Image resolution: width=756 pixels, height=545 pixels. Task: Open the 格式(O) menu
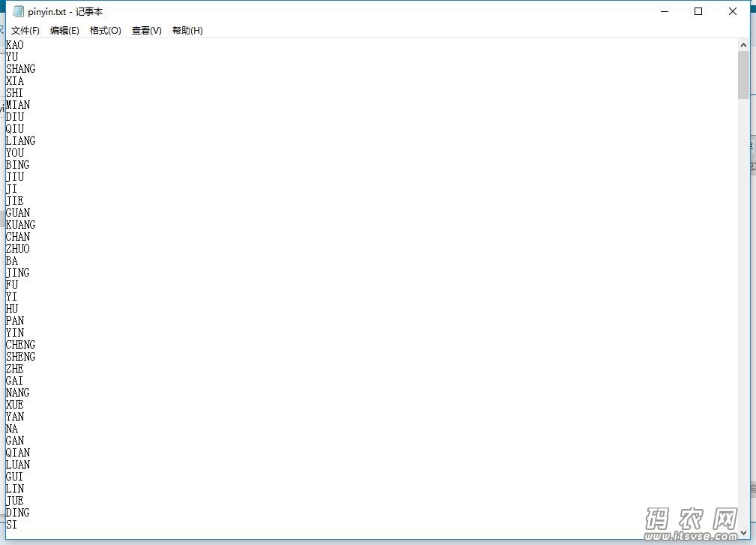pos(105,31)
